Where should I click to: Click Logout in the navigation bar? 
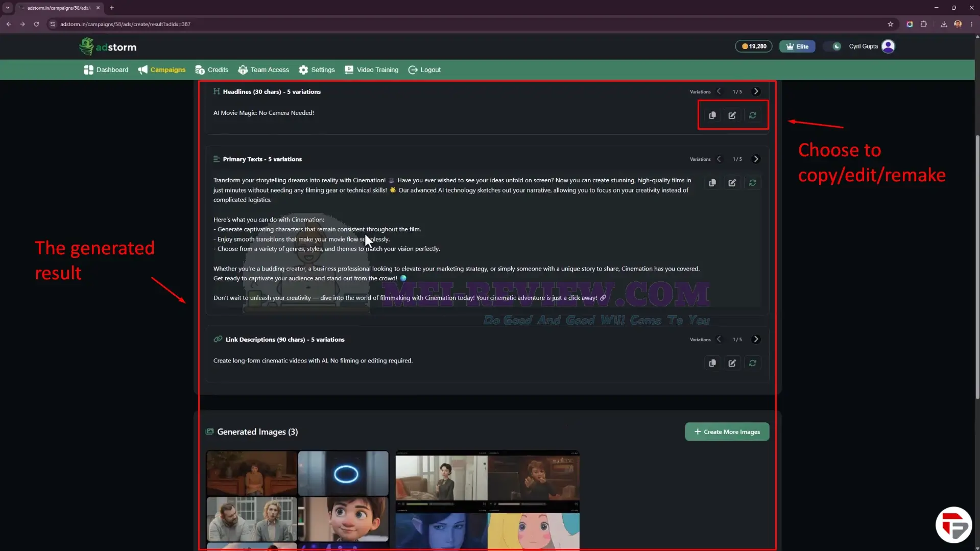point(424,70)
